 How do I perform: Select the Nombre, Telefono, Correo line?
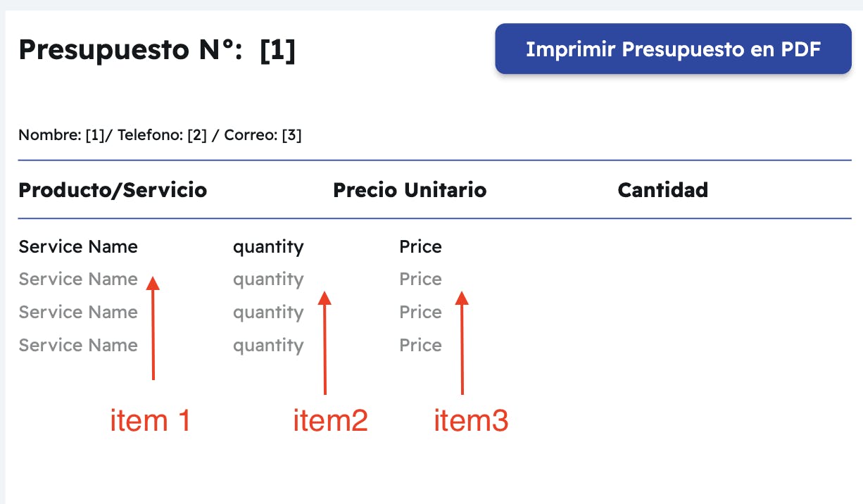point(160,135)
